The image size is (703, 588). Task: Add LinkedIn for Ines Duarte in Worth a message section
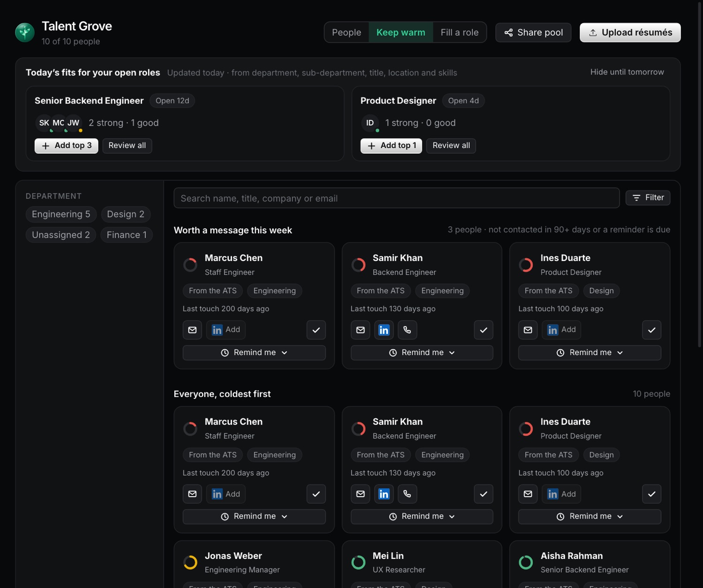(x=561, y=330)
